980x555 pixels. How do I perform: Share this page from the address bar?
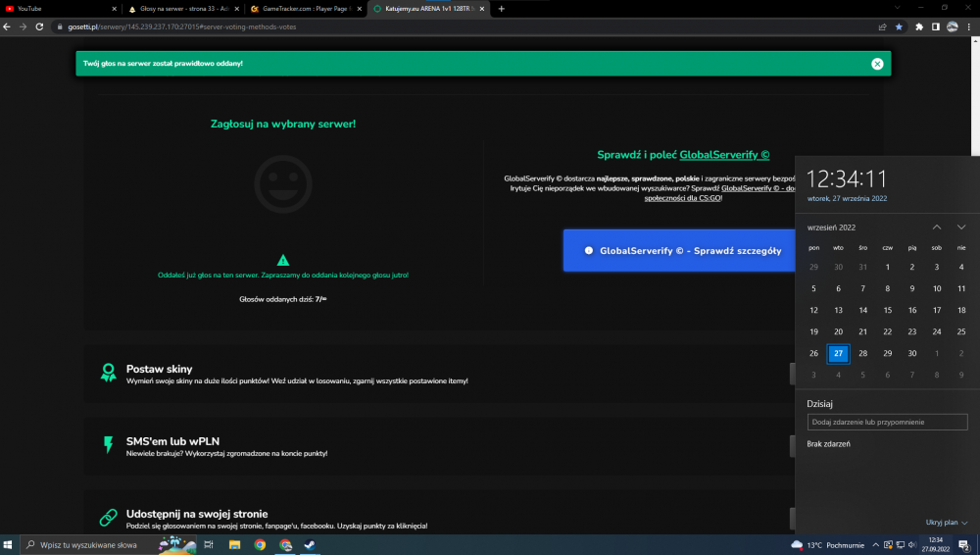[883, 26]
